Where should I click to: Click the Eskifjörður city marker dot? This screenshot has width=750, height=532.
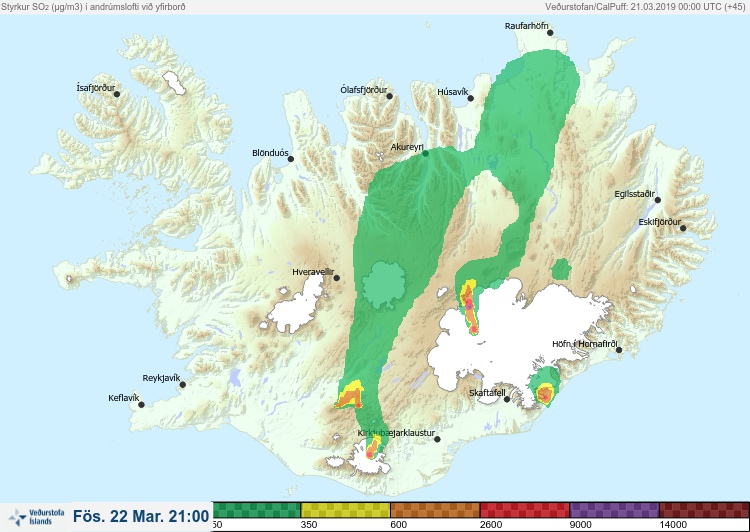[683, 228]
